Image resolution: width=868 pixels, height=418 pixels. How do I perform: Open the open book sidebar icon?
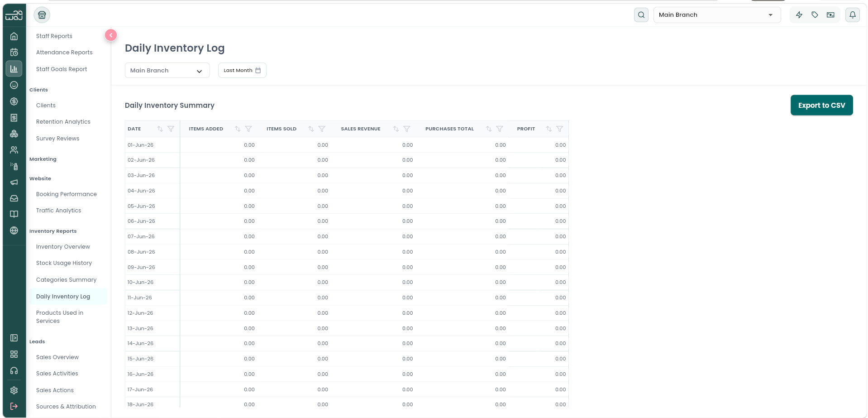click(x=14, y=214)
